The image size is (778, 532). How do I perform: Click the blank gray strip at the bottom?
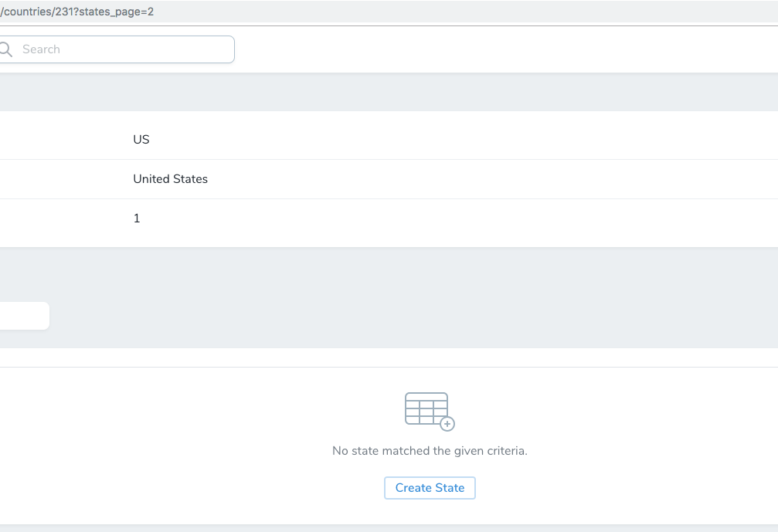click(386, 527)
